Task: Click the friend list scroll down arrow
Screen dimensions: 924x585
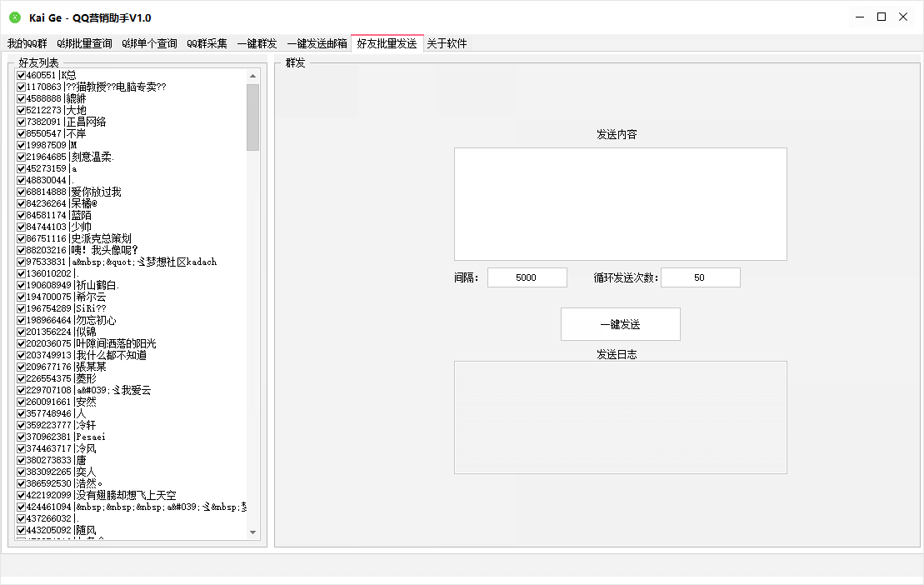Action: (x=252, y=532)
